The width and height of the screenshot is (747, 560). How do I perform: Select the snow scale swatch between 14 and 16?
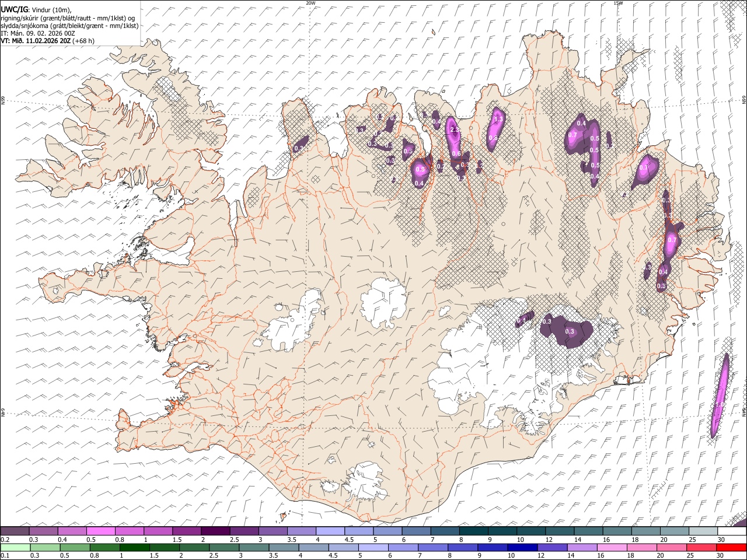587,531
